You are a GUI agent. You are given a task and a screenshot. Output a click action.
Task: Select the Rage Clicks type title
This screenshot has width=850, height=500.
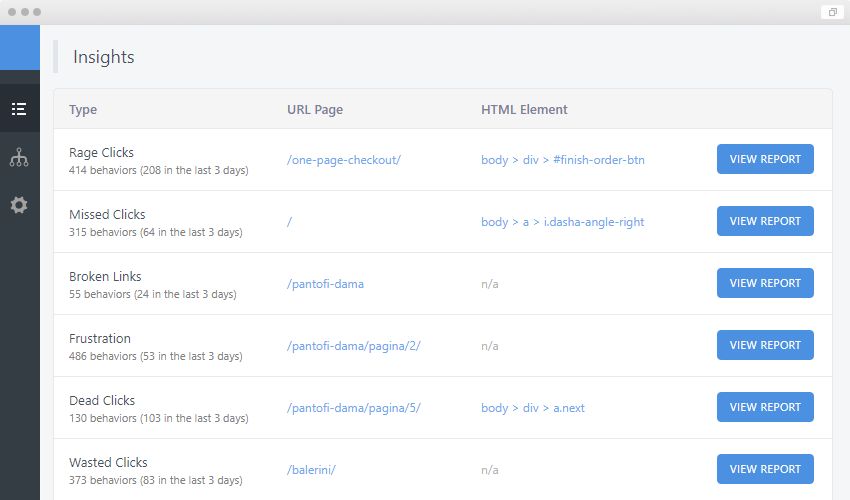(x=101, y=152)
